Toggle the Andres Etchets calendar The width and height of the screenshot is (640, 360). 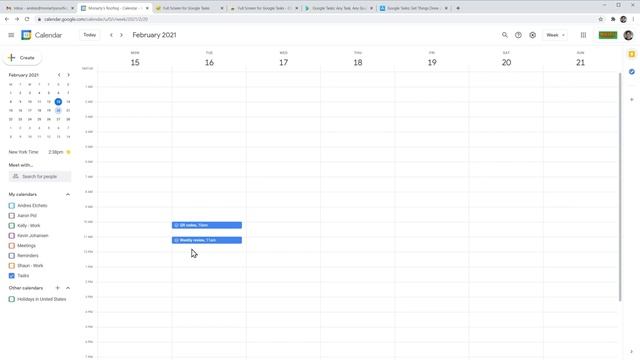click(x=12, y=205)
